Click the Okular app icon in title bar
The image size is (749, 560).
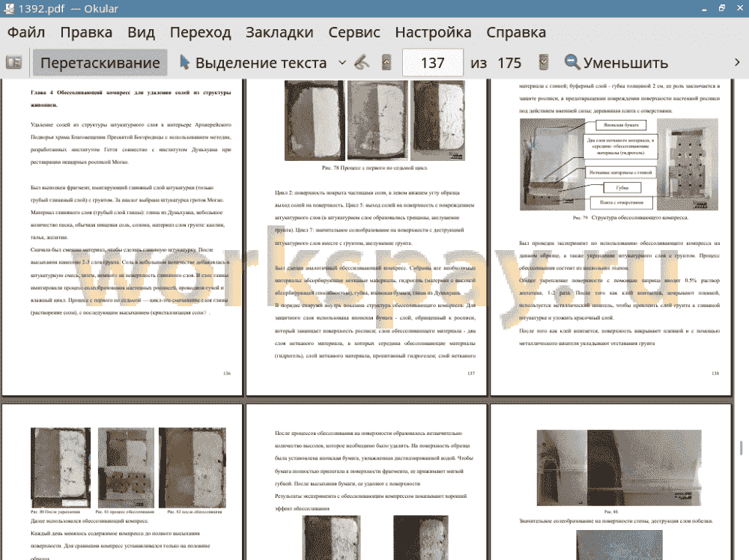click(x=8, y=8)
